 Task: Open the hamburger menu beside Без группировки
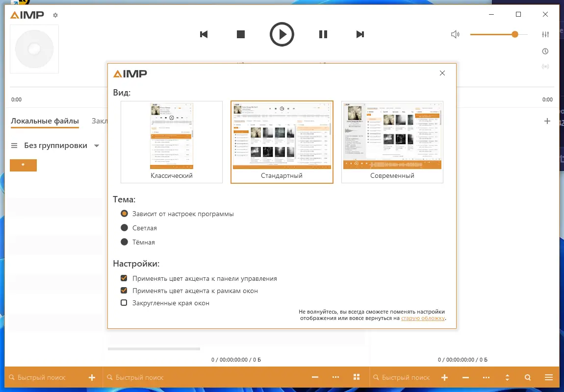pos(14,146)
